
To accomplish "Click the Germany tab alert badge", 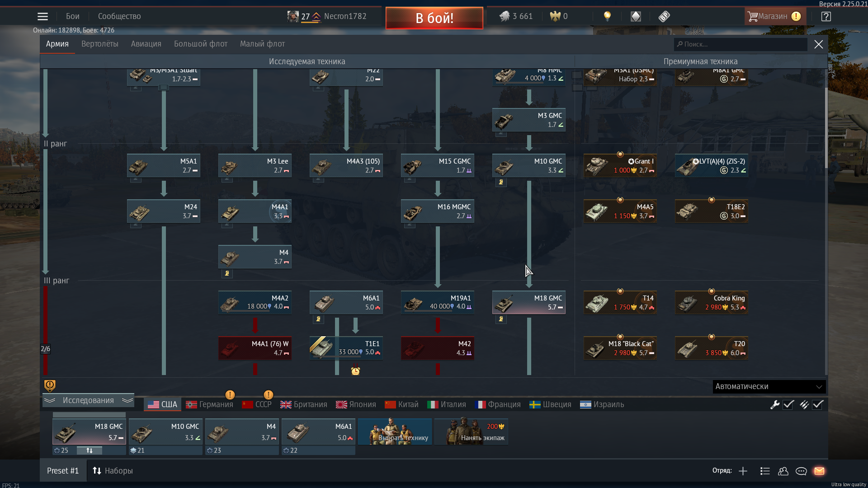I will pos(230,394).
